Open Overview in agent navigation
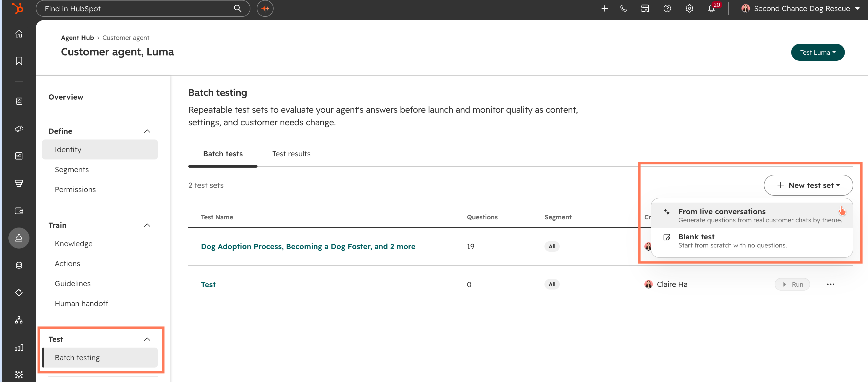Image resolution: width=868 pixels, height=382 pixels. pos(66,97)
